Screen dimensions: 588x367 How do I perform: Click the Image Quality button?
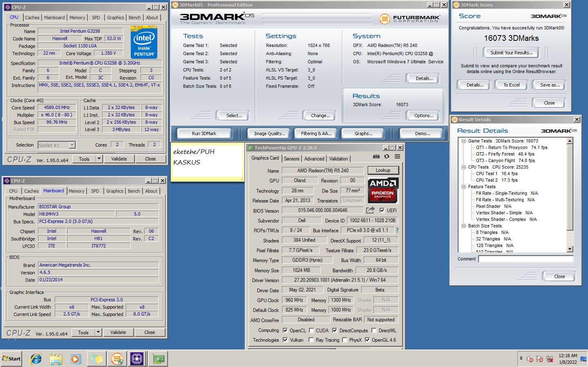[x=269, y=133]
